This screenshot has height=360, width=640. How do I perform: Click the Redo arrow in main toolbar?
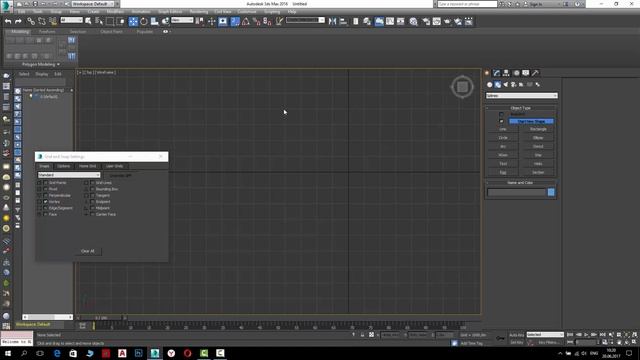click(x=18, y=21)
